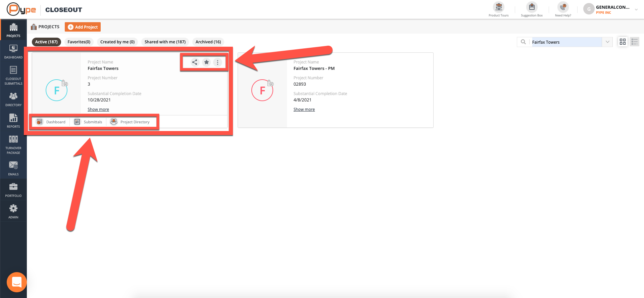Click the Fairfax Towers project avatar circle
Image resolution: width=644 pixels, height=298 pixels.
tap(57, 90)
